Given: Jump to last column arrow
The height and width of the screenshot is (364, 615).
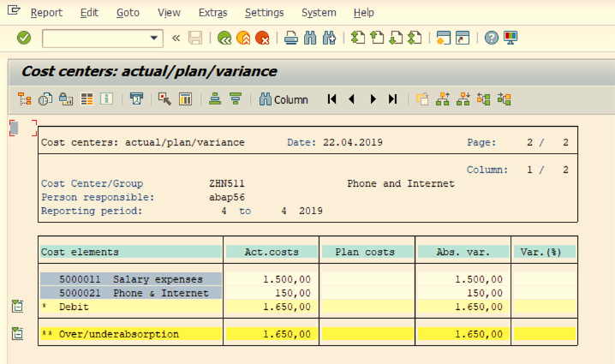Looking at the screenshot, I should pyautogui.click(x=392, y=99).
